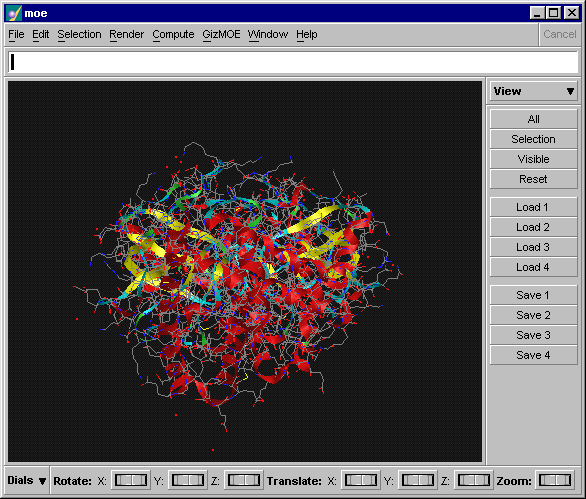Click the Translate Y dial

[417, 480]
